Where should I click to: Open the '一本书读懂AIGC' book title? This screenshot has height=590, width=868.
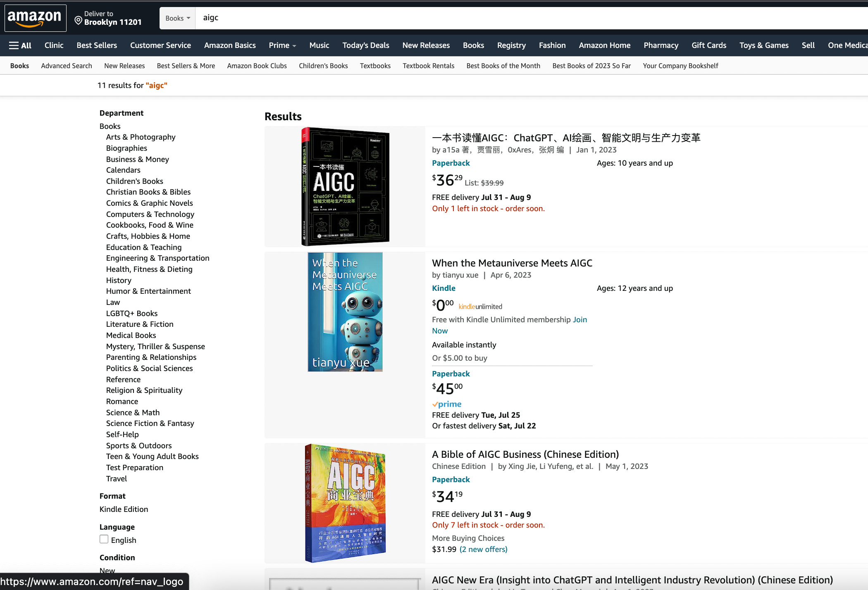[566, 138]
